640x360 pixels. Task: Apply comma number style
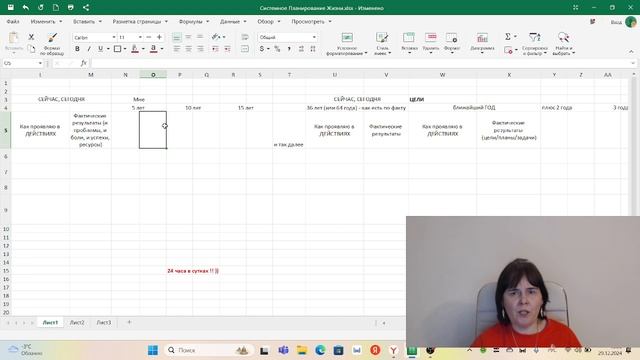pos(289,49)
